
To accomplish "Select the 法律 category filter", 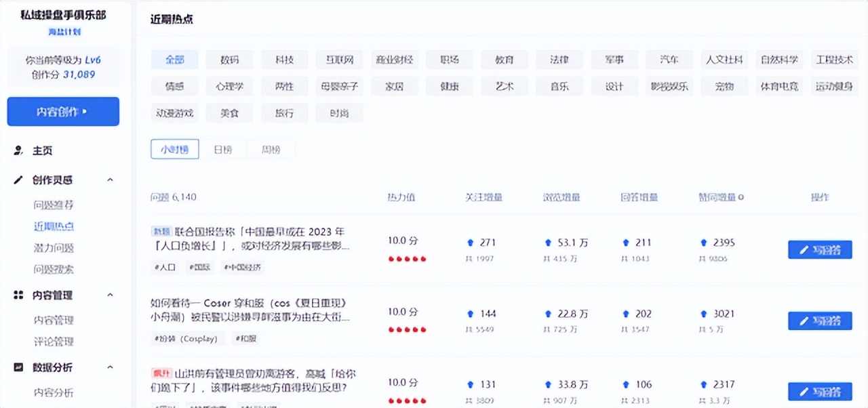I will coord(559,60).
